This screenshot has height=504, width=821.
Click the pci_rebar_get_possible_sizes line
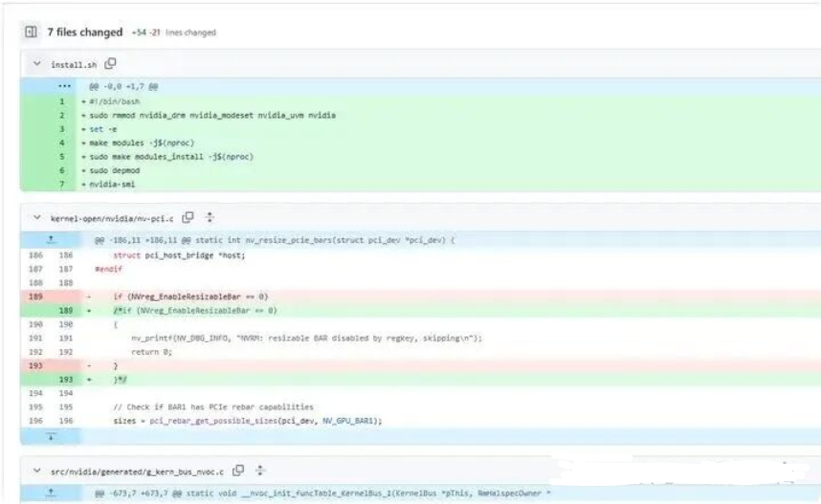point(248,421)
